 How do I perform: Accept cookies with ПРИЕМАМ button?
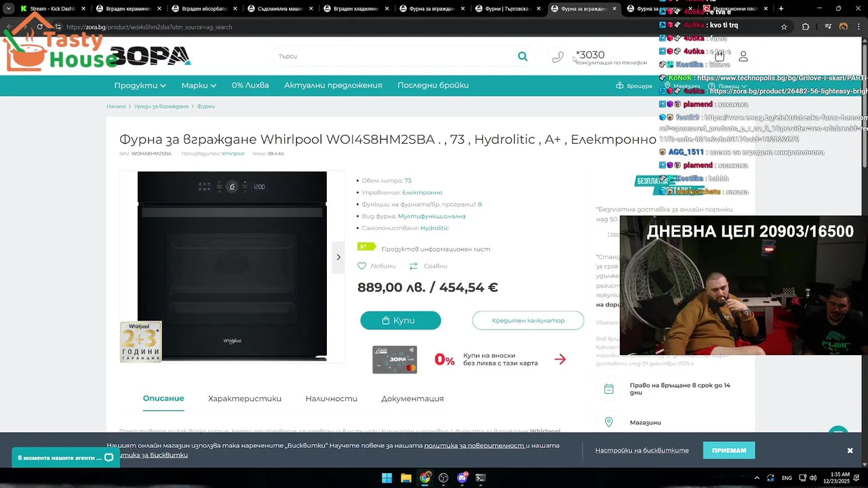click(729, 451)
